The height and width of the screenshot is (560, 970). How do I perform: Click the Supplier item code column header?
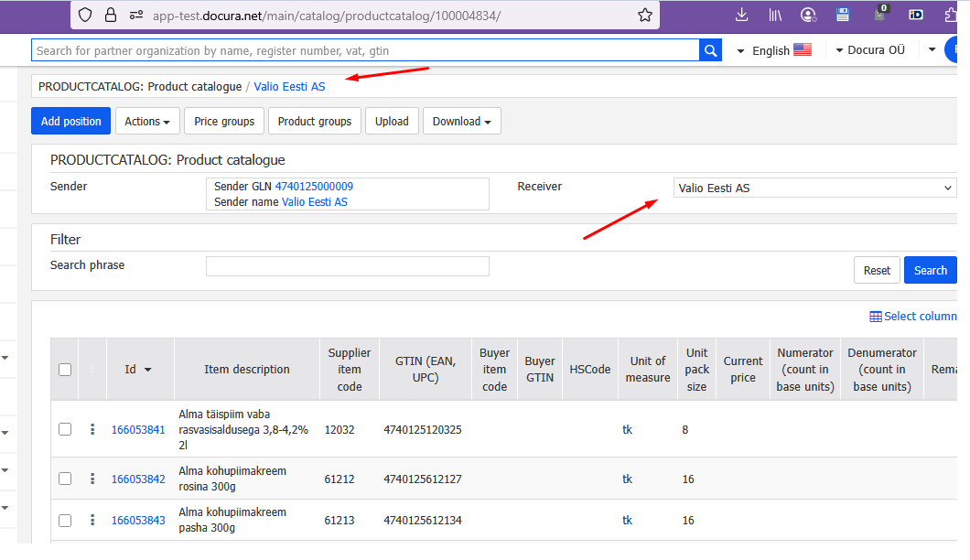pos(350,370)
